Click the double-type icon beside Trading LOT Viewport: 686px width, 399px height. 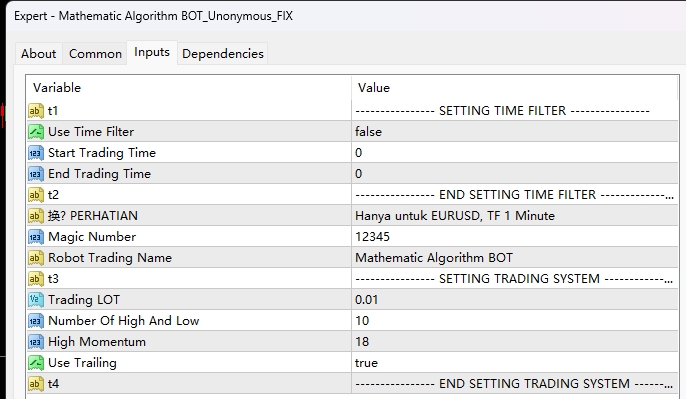pyautogui.click(x=36, y=300)
